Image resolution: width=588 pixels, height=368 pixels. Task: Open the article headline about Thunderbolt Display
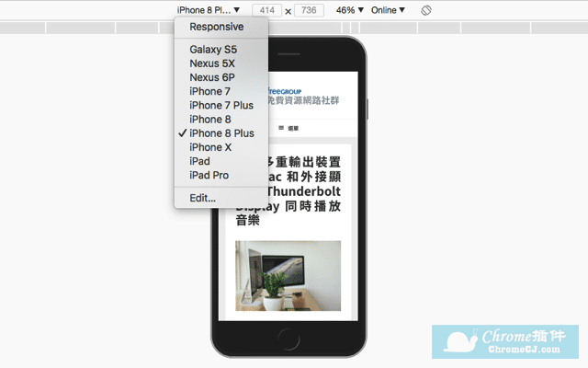288,191
